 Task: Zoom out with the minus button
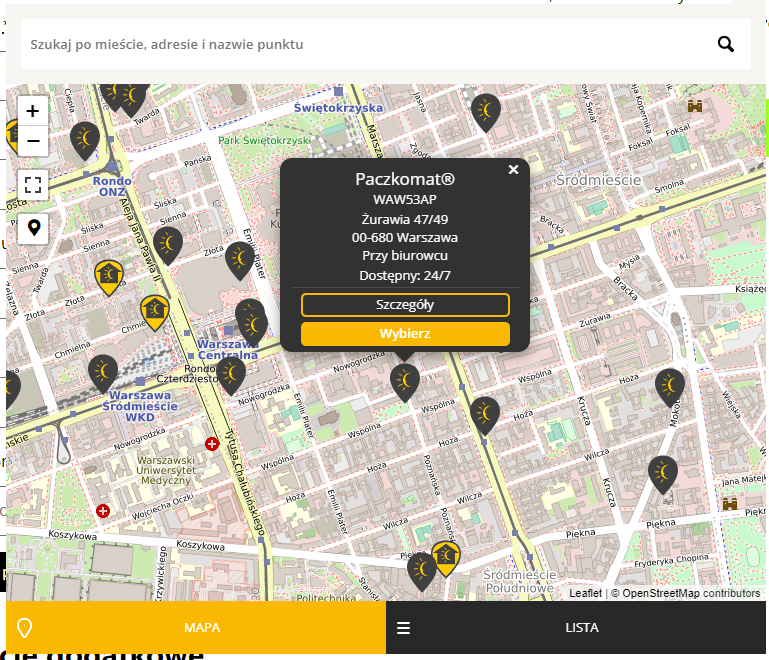[33, 141]
